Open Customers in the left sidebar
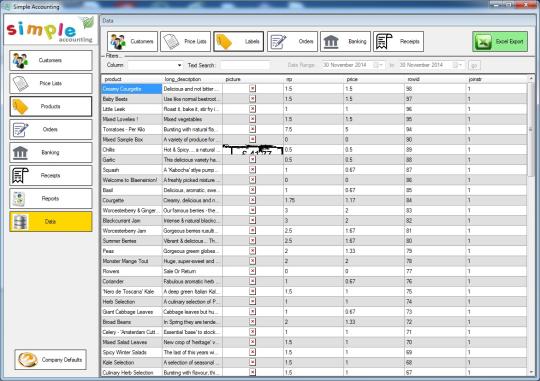 (51, 60)
